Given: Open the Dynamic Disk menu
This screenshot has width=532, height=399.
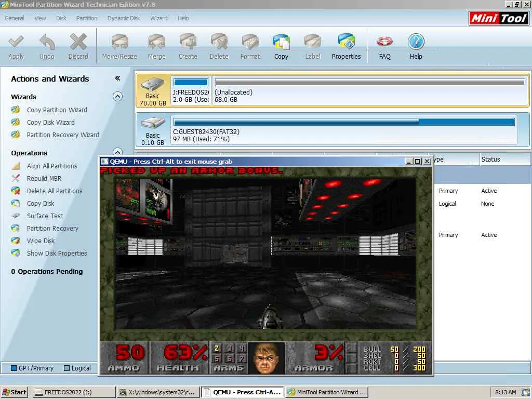Looking at the screenshot, I should coord(124,18).
